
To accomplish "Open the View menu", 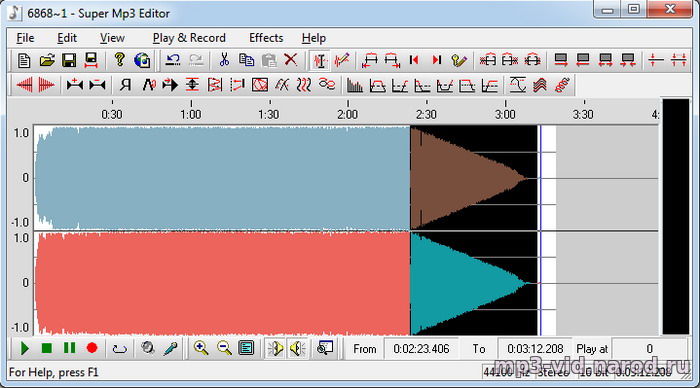I will (112, 38).
